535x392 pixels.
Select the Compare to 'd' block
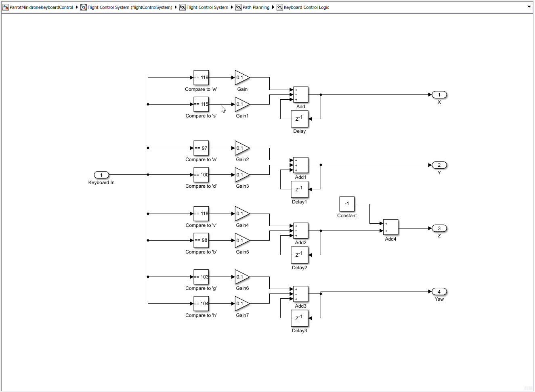pos(201,175)
